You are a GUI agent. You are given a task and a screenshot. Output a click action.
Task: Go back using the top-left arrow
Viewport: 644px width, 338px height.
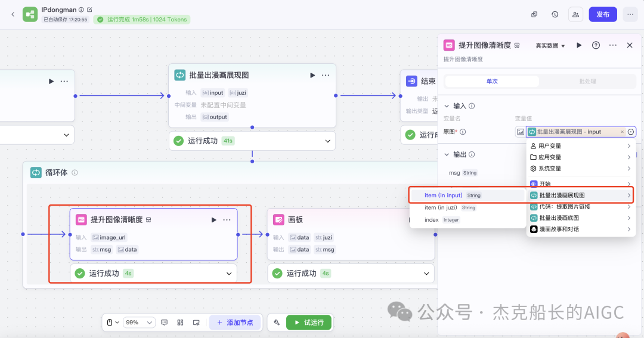(x=13, y=14)
